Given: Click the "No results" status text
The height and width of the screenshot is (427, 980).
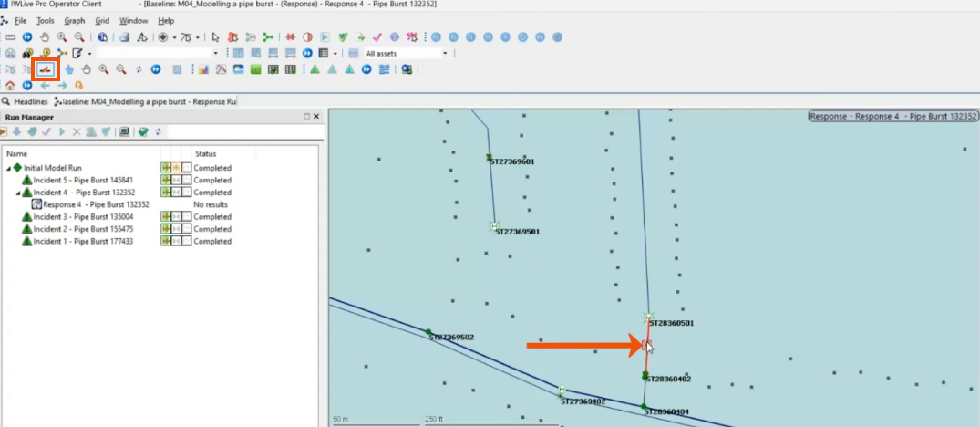Looking at the screenshot, I should coord(211,204).
